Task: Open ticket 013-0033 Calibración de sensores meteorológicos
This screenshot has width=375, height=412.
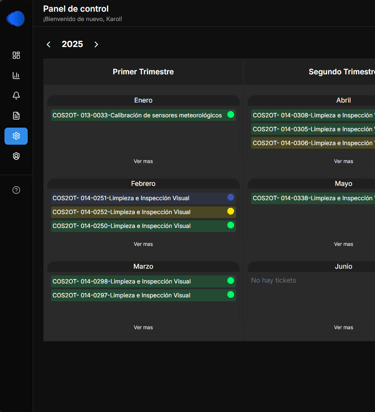Action: [143, 115]
